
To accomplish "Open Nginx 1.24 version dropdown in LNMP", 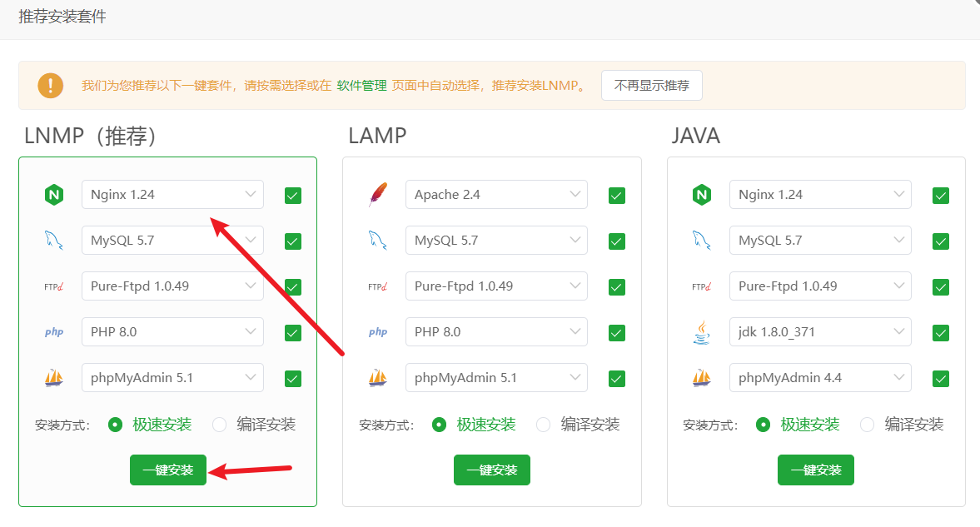I will (172, 195).
